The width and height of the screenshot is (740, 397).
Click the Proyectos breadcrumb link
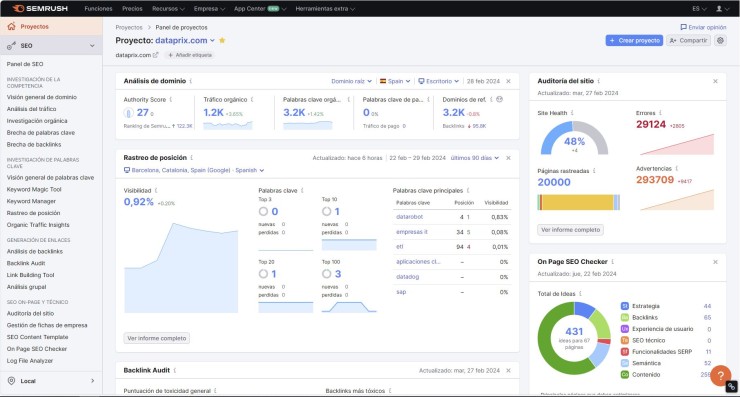coord(129,27)
